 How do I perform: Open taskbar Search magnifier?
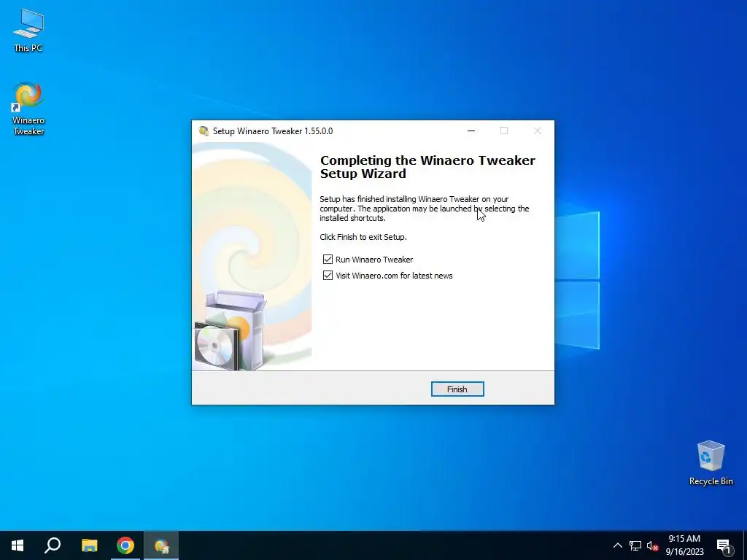(53, 545)
